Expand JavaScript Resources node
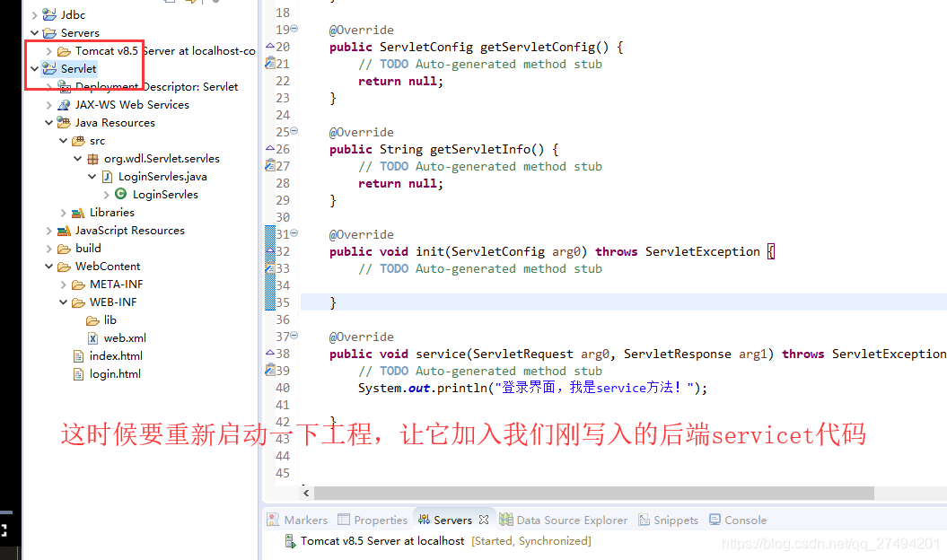This screenshot has width=947, height=560. click(x=48, y=231)
